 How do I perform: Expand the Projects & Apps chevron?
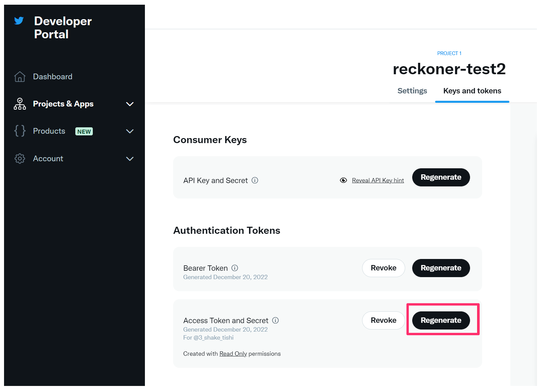(130, 104)
